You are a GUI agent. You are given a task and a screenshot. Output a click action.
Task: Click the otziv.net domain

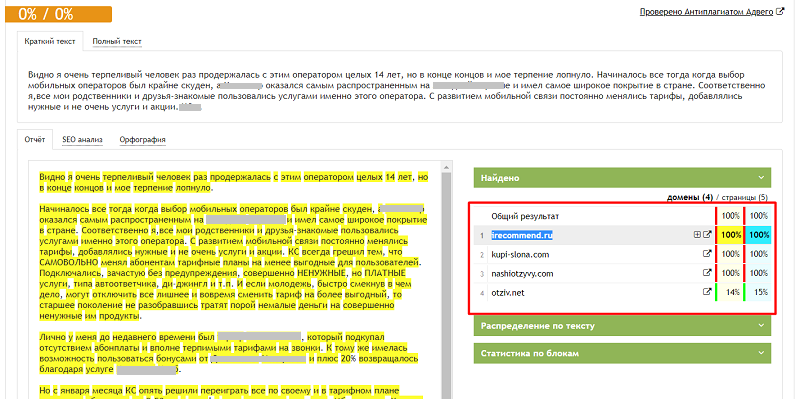pyautogui.click(x=508, y=292)
